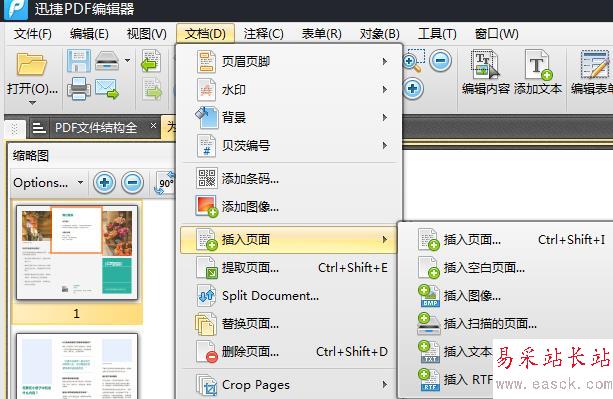This screenshot has width=613, height=399.
Task: Expand the 水印 watermark submenu
Action: tap(290, 89)
